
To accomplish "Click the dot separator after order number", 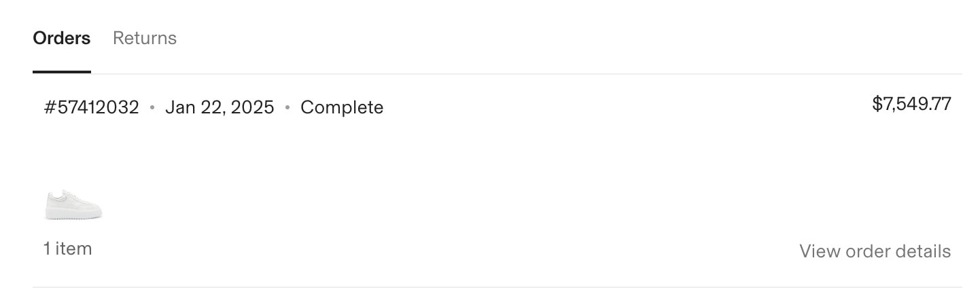I will click(152, 108).
